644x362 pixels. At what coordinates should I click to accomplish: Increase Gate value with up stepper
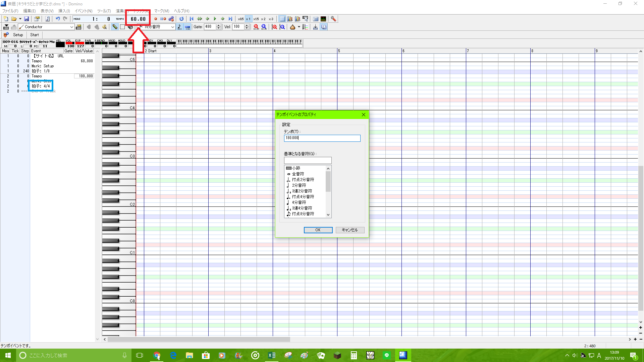point(219,25)
